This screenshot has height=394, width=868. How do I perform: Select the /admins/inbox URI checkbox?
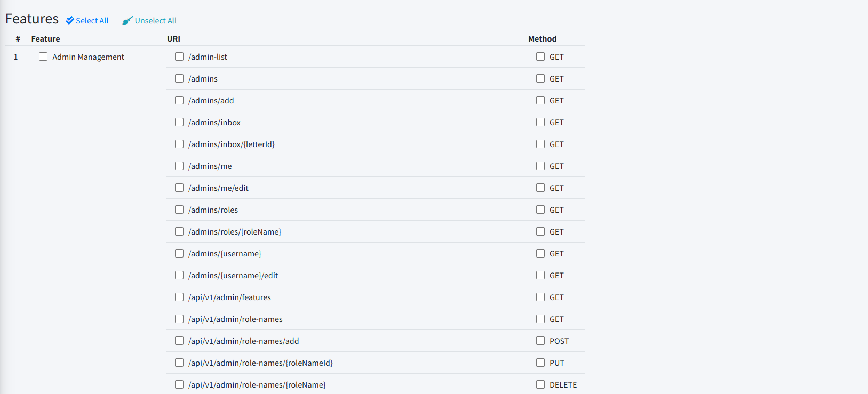coord(179,122)
